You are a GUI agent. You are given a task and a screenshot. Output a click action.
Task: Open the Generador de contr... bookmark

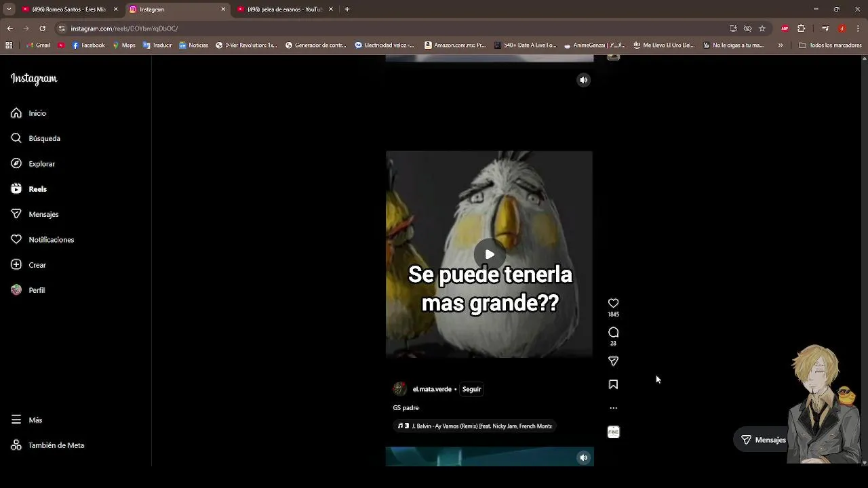point(315,45)
